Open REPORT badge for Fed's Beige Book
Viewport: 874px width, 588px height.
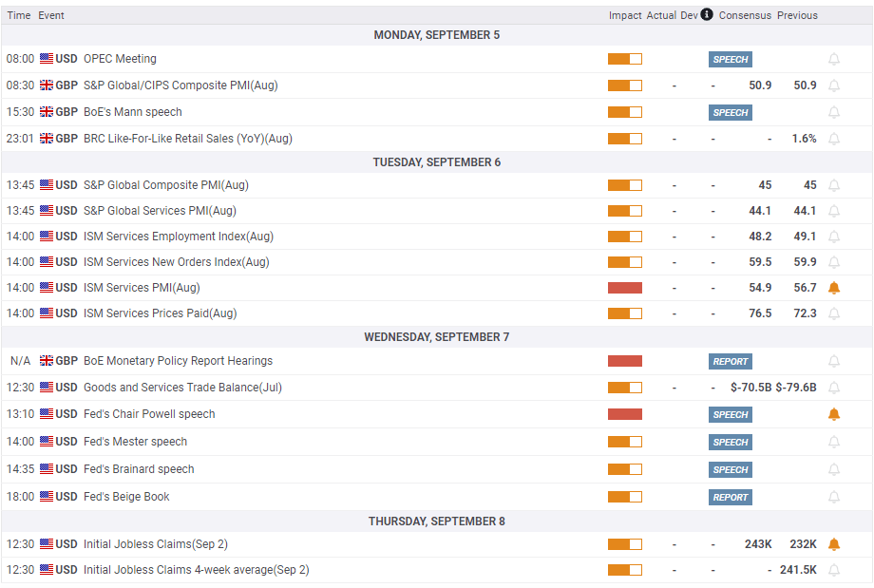[730, 497]
